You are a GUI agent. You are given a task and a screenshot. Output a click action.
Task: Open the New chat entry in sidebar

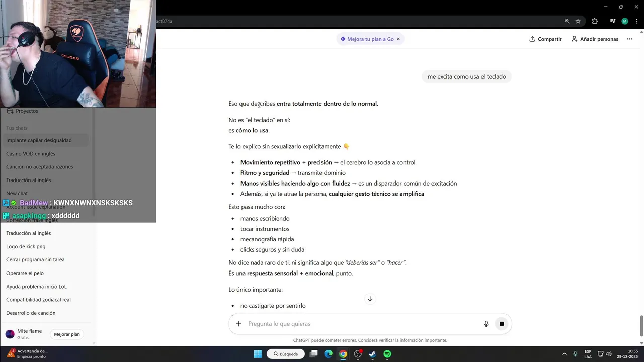(x=46, y=193)
